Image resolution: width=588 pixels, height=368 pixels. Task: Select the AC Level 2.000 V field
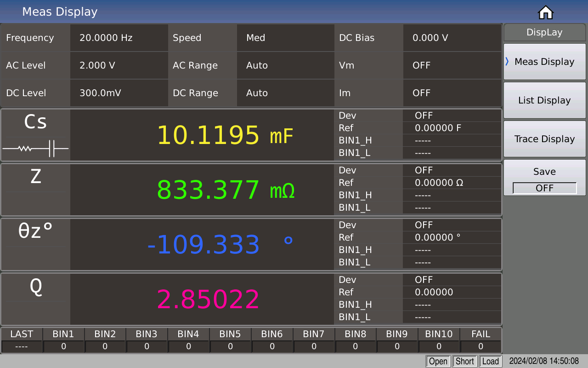click(119, 65)
